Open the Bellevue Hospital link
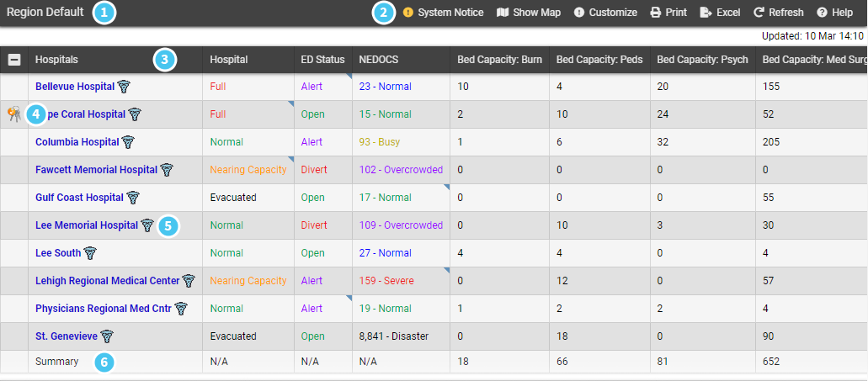Viewport: 868px width, 381px height. coord(75,87)
